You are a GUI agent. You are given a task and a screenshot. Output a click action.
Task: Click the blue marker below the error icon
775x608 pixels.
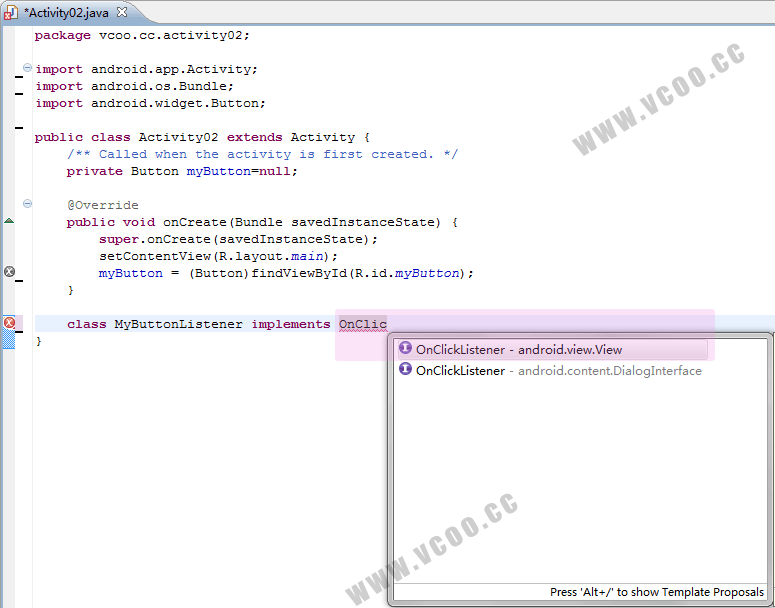(10, 340)
